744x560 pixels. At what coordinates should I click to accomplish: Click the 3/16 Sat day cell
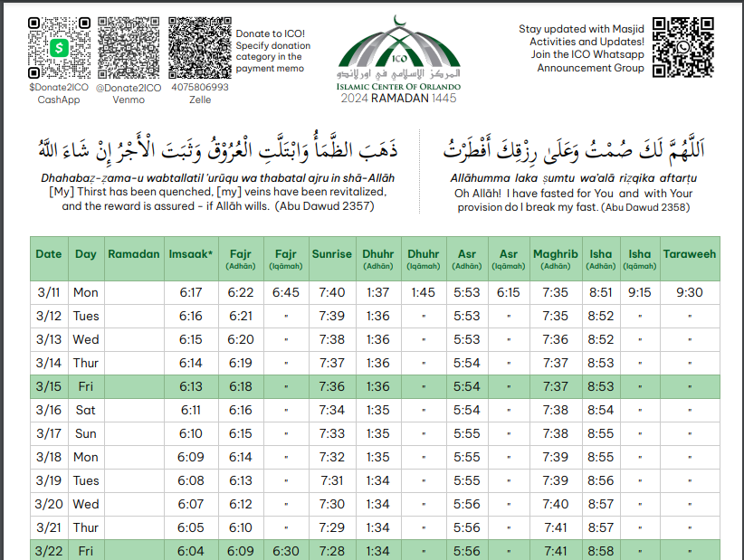coord(86,410)
